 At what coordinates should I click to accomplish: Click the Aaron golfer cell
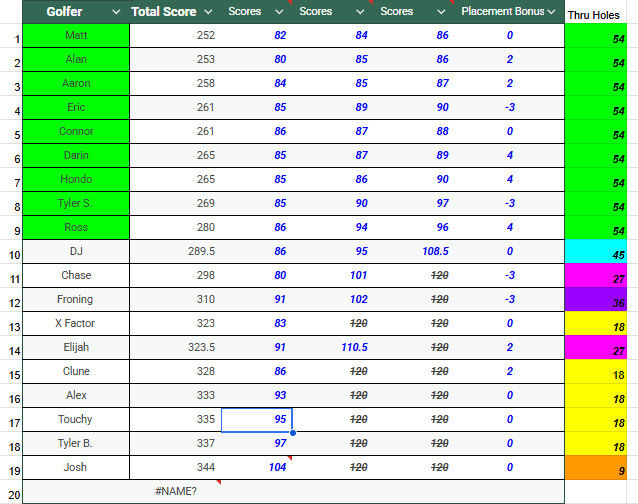76,83
